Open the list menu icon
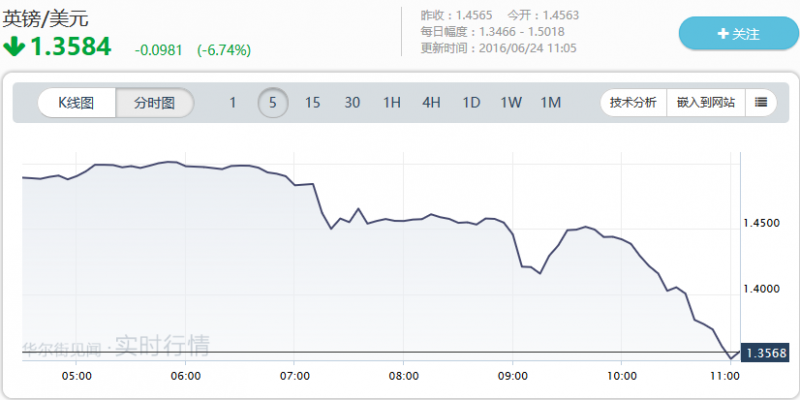The height and width of the screenshot is (400, 800). [x=761, y=102]
